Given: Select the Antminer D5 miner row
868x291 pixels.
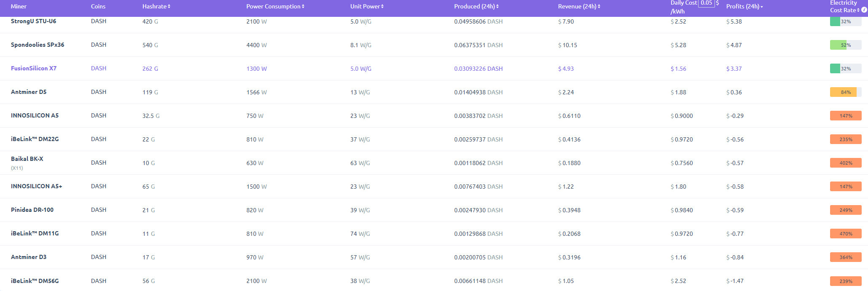Looking at the screenshot, I should (29, 92).
